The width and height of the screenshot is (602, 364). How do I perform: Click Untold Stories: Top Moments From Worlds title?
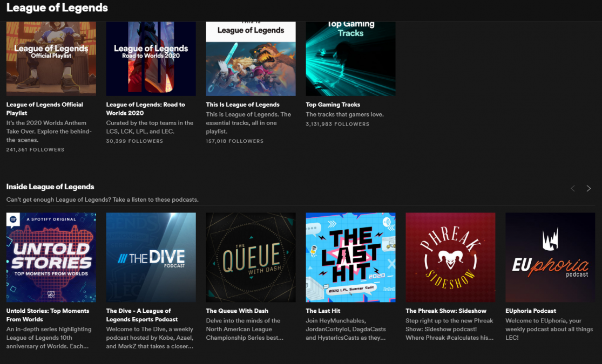[x=48, y=315]
